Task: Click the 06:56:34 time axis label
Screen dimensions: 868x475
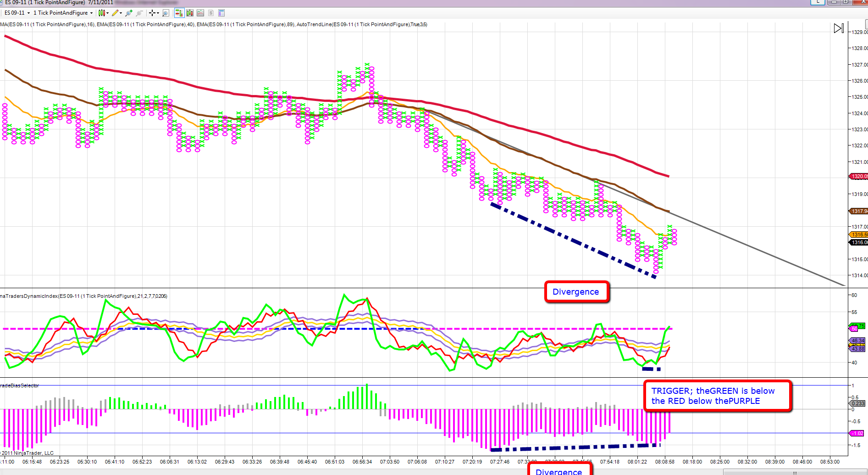Action: (x=362, y=462)
